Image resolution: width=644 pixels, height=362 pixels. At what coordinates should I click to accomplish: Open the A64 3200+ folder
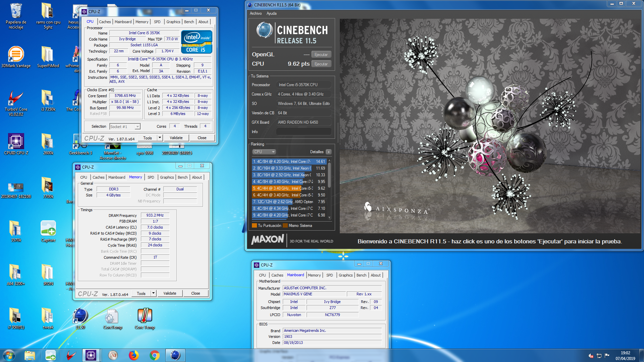(16, 275)
